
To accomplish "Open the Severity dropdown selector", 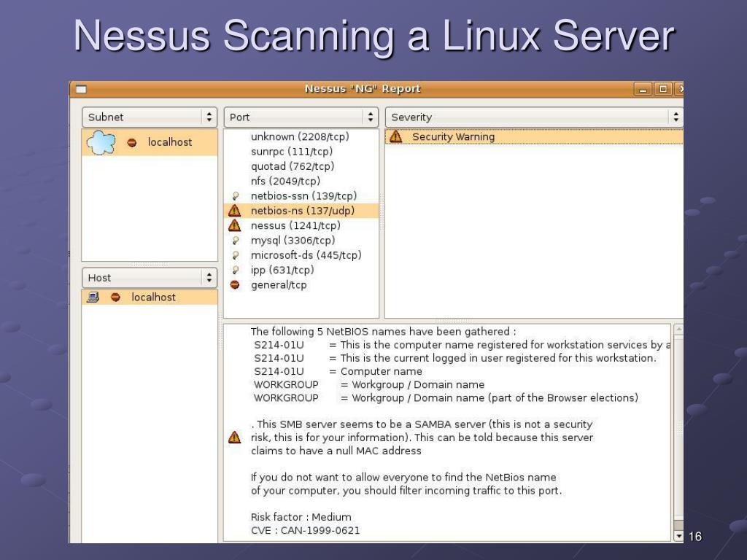I will (534, 117).
